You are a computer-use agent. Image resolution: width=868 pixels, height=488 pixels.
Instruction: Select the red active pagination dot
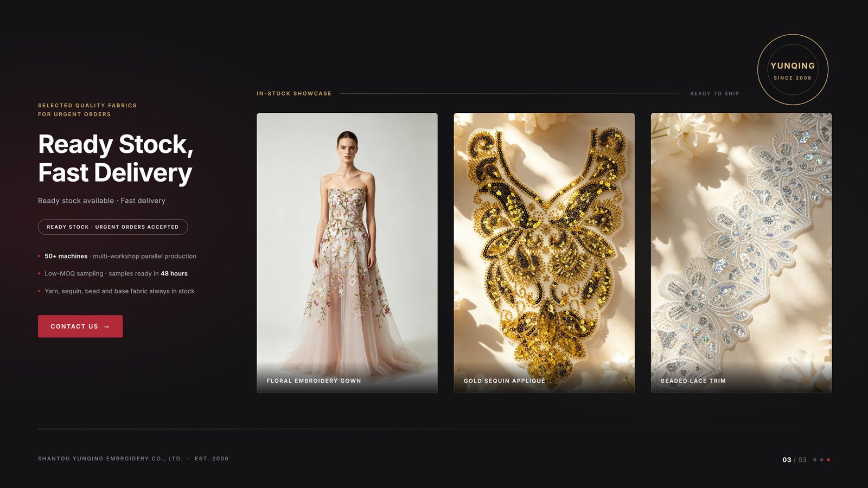[x=828, y=460]
